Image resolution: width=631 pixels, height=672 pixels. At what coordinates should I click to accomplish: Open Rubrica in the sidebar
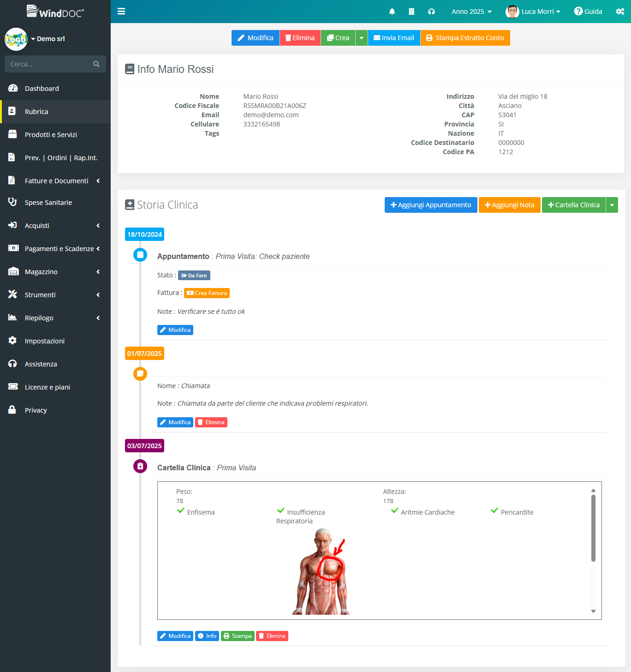[55, 112]
